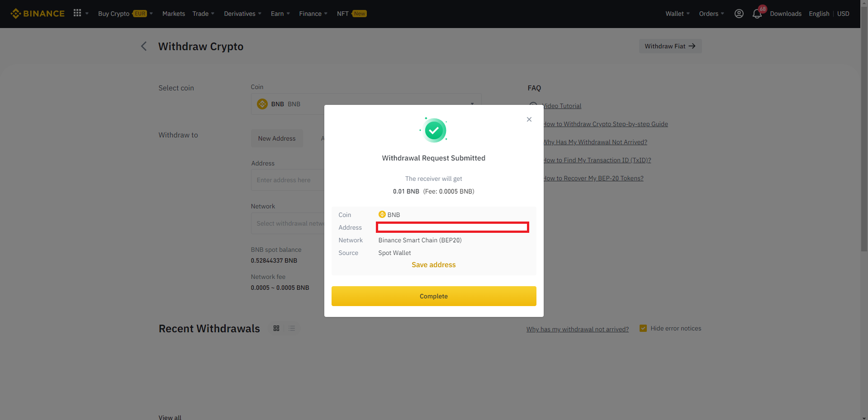Click the Spot Wallet source text

coord(394,253)
